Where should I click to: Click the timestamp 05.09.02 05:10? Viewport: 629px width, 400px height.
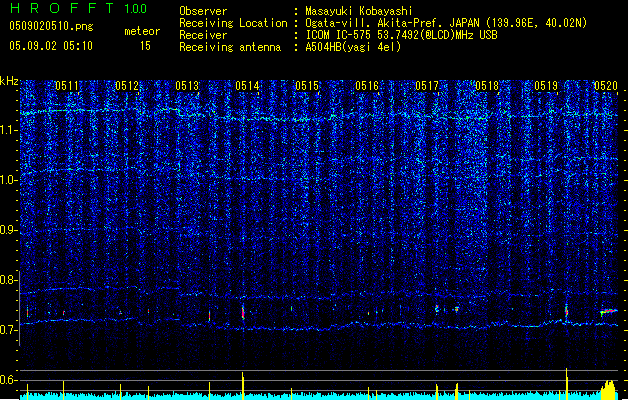(51, 46)
